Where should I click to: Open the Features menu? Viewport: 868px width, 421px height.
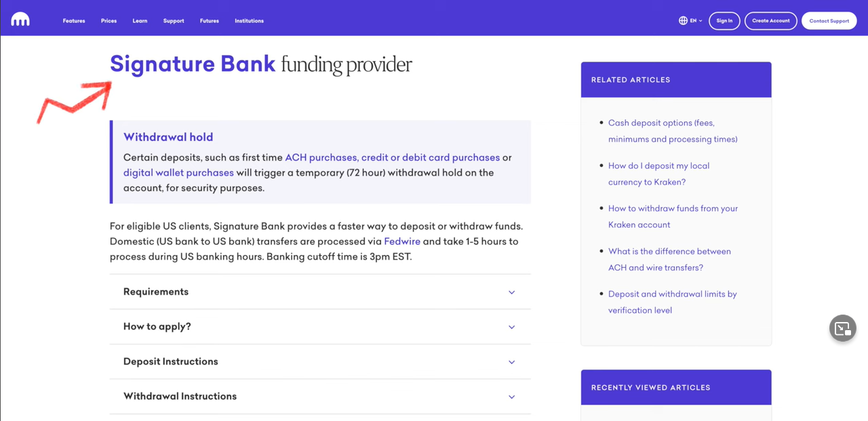pos(74,21)
